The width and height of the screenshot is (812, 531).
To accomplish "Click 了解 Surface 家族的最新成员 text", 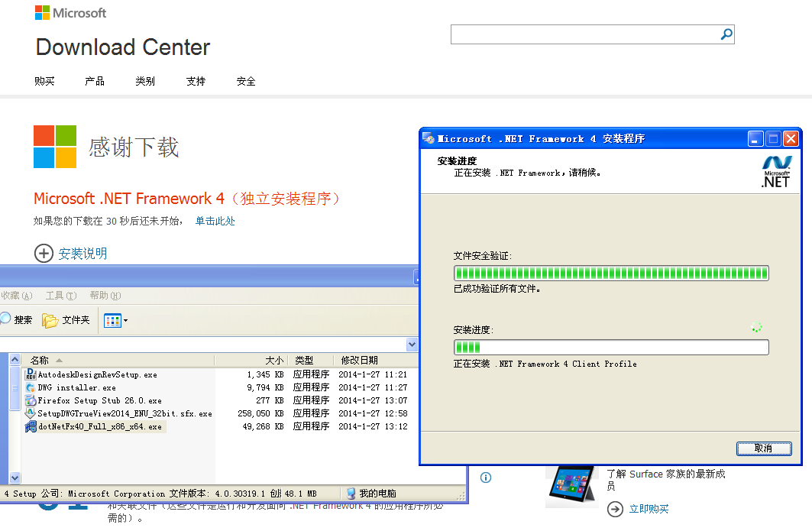I will [x=666, y=480].
